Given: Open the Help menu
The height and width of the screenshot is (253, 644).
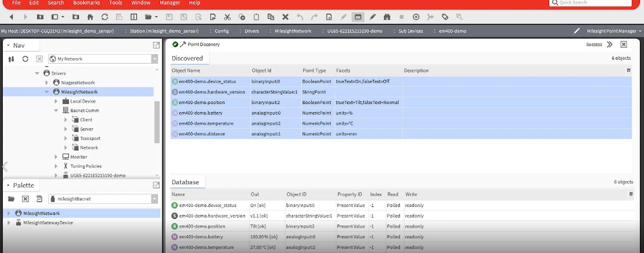Looking at the screenshot, I should pyautogui.click(x=194, y=3).
